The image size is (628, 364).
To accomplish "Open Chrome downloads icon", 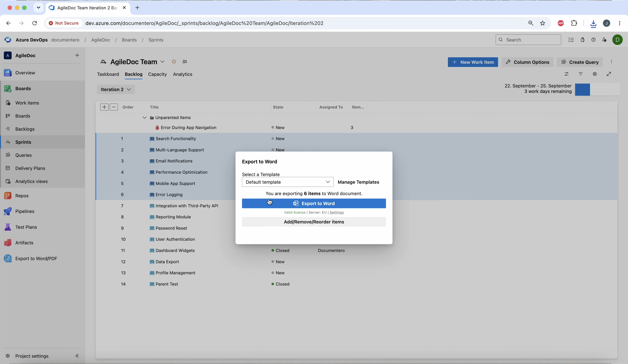I will [593, 23].
